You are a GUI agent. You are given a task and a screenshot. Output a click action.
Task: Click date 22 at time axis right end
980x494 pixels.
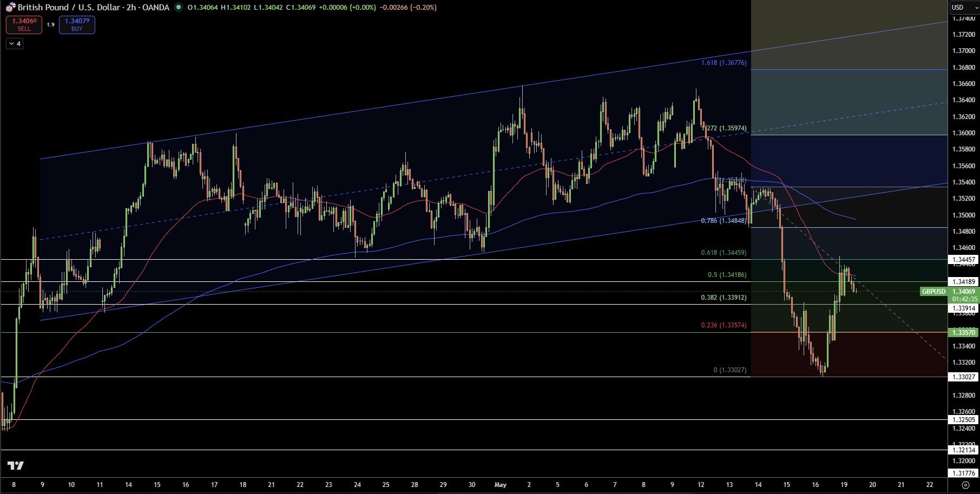[x=930, y=485]
